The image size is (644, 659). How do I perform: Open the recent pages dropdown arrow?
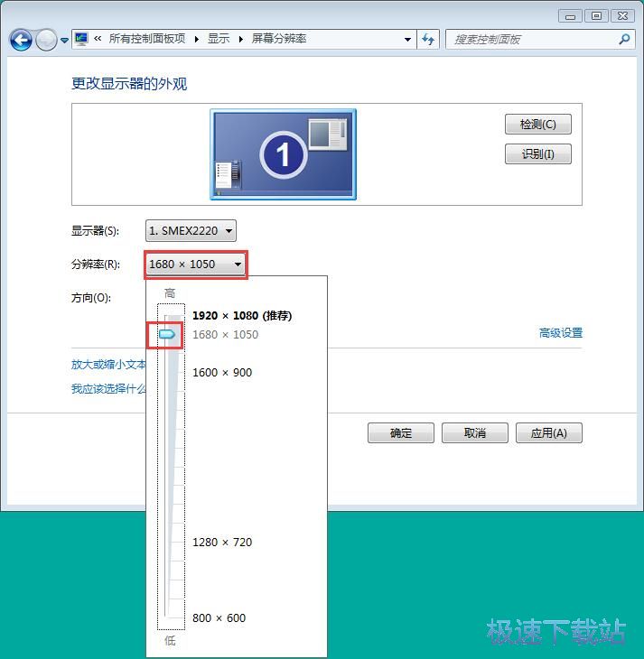[64, 41]
